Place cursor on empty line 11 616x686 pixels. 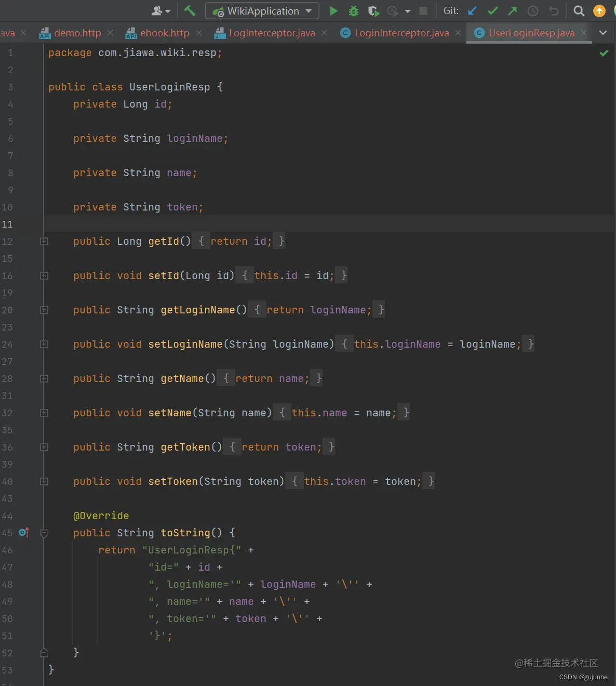(329, 224)
